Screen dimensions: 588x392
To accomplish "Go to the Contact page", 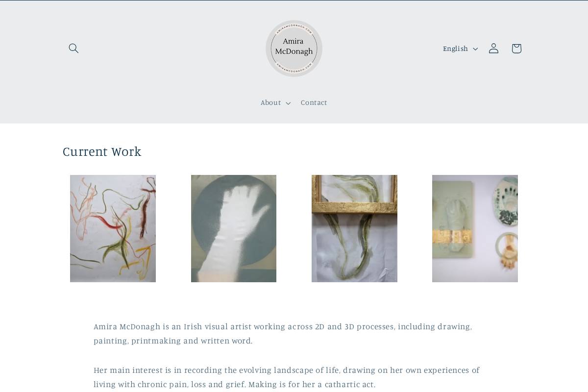I will (x=314, y=102).
